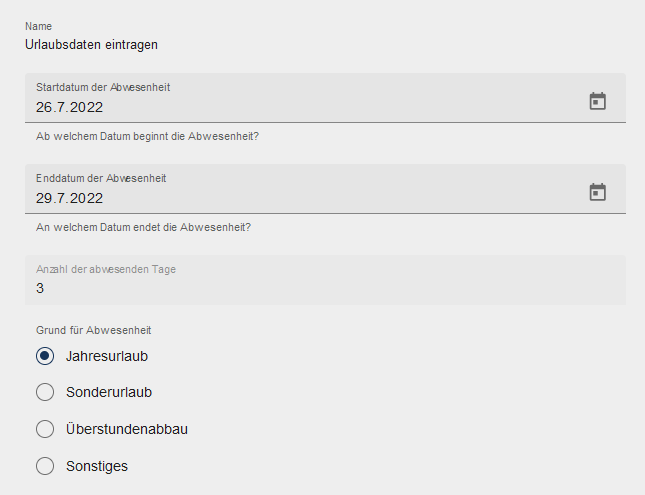Click the 'Enddatum der Abwesenheit' field label
The width and height of the screenshot is (645, 495).
pyautogui.click(x=101, y=178)
